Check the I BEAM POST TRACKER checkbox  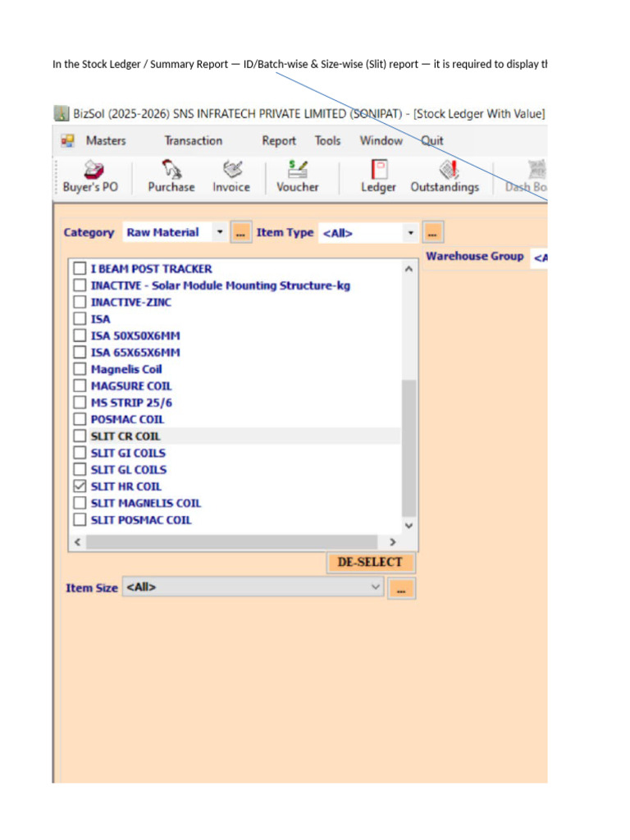pos(80,268)
